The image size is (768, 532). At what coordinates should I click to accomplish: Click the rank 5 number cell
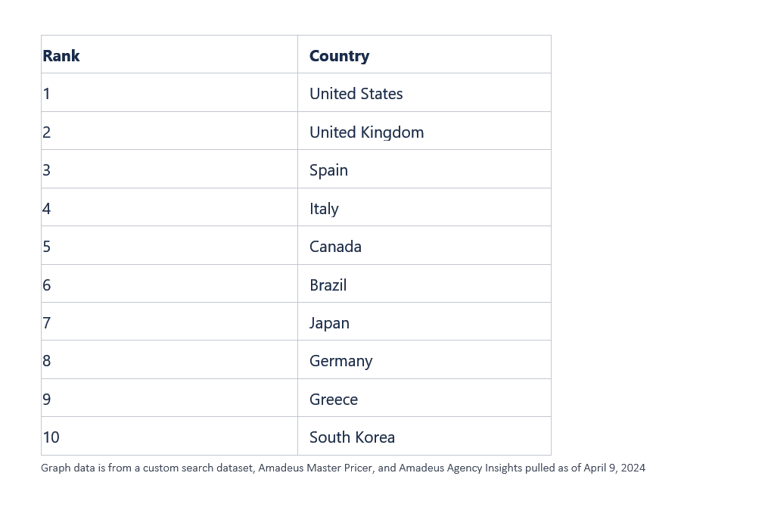point(47,247)
